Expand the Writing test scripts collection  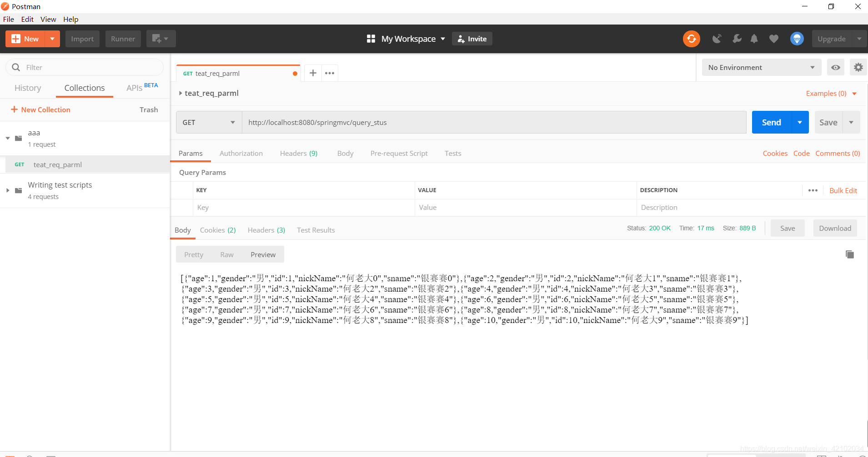tap(8, 190)
